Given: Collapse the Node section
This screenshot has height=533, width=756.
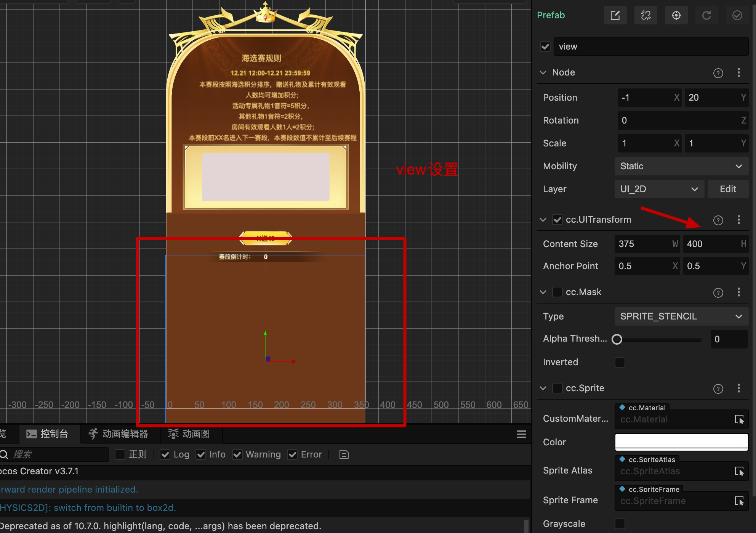Looking at the screenshot, I should 543,72.
